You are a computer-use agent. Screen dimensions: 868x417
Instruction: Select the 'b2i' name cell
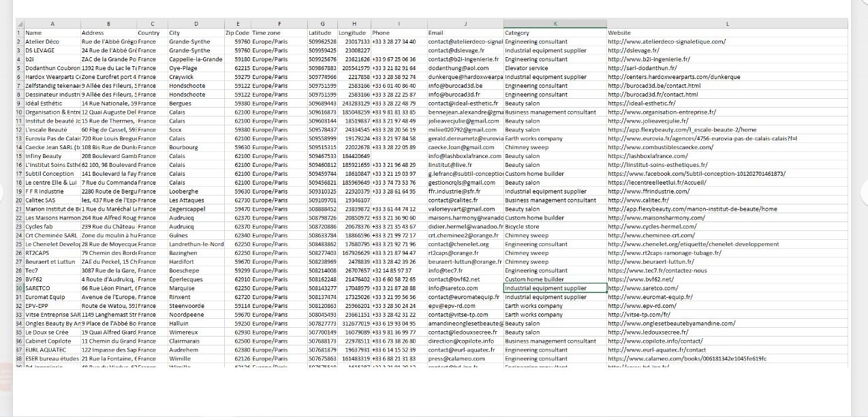pos(52,59)
